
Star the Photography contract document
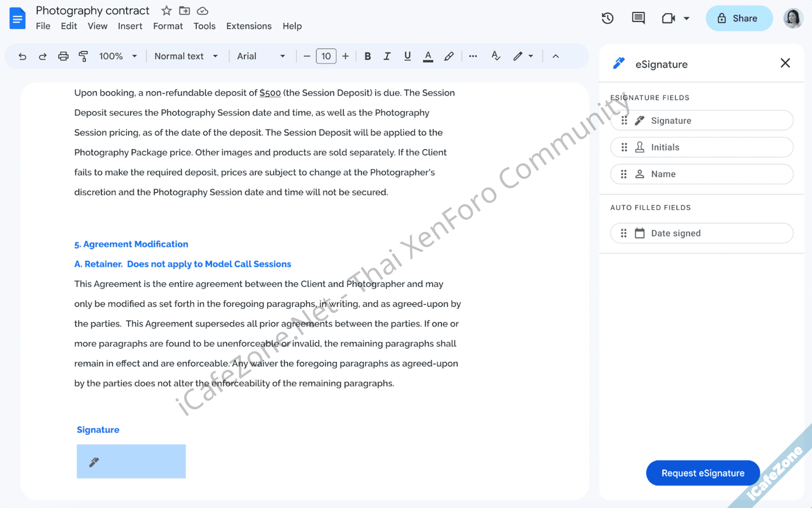(166, 11)
